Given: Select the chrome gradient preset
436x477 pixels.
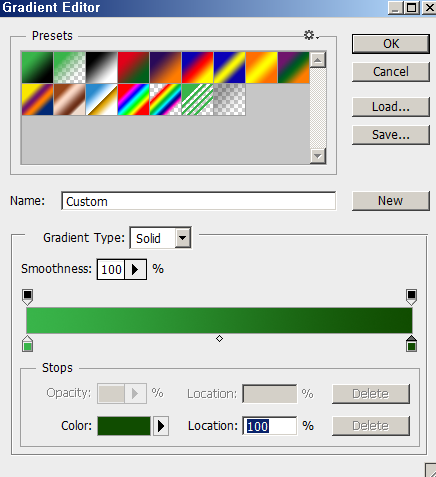Looking at the screenshot, I should [x=101, y=99].
